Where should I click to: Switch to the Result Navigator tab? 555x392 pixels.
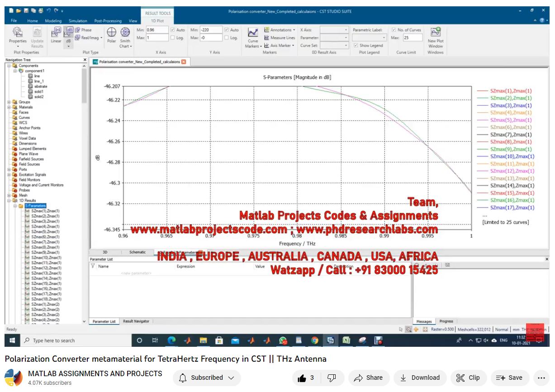pos(136,321)
